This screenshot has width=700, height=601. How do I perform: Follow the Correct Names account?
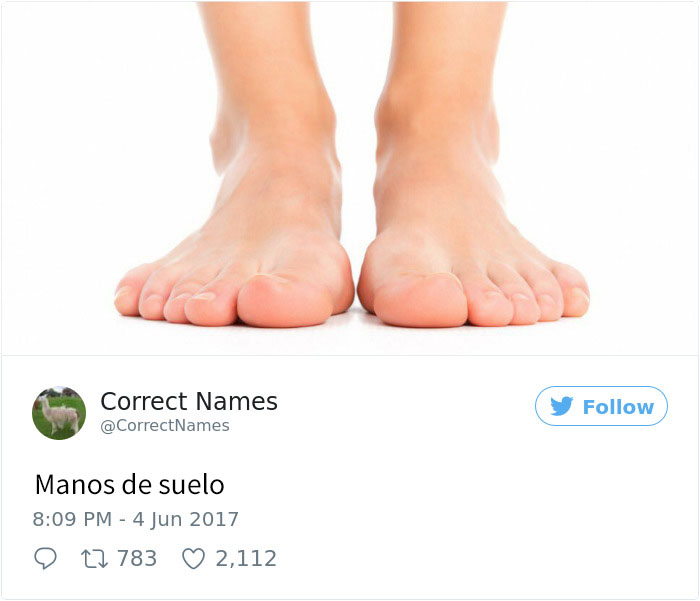601,406
